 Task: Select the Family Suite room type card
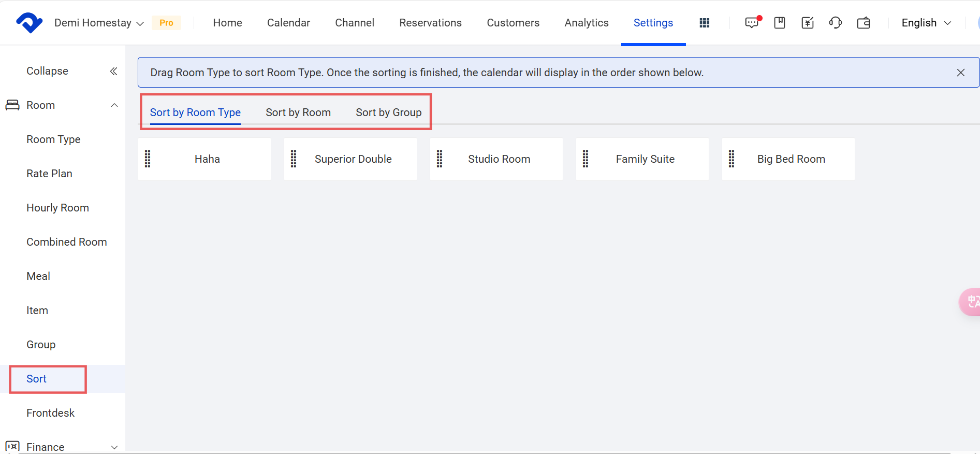point(645,159)
